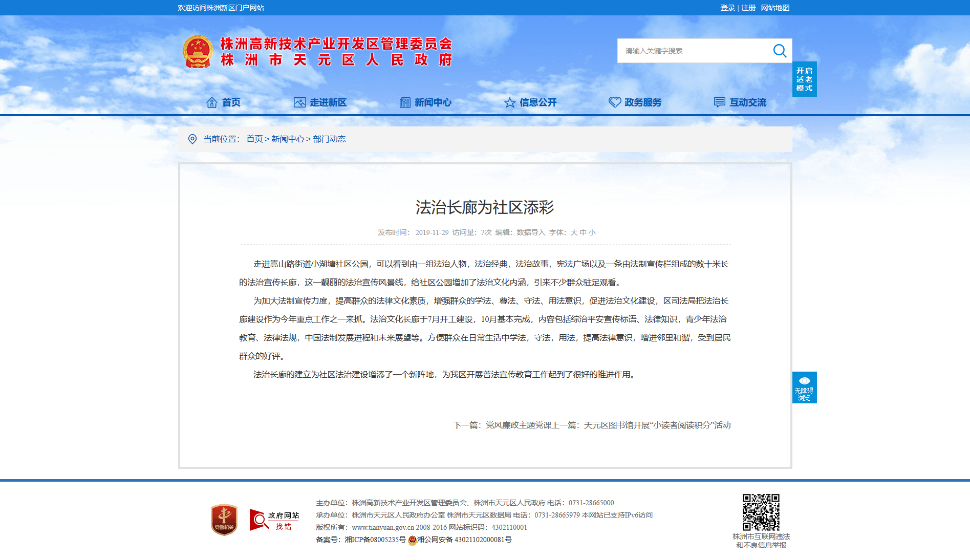Click the 登录 login link
Viewport: 970px width, 560px height.
(727, 8)
